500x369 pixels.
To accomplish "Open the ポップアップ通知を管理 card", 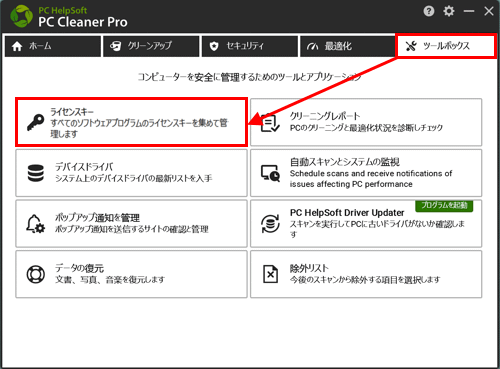I will coord(131,224).
